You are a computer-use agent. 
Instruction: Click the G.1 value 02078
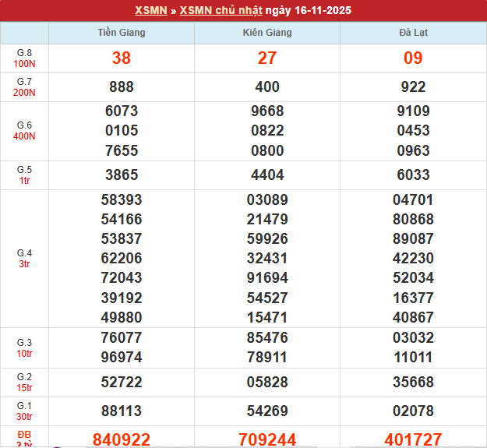(414, 411)
